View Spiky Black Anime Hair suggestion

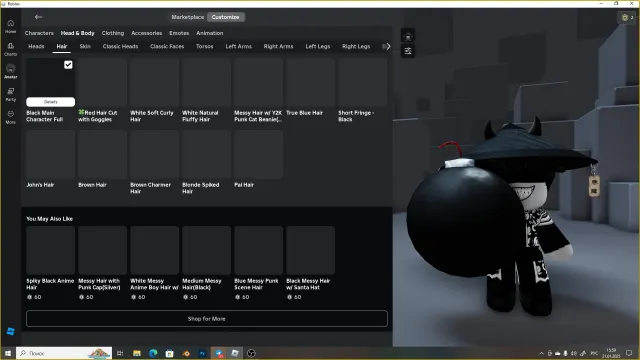pos(51,250)
